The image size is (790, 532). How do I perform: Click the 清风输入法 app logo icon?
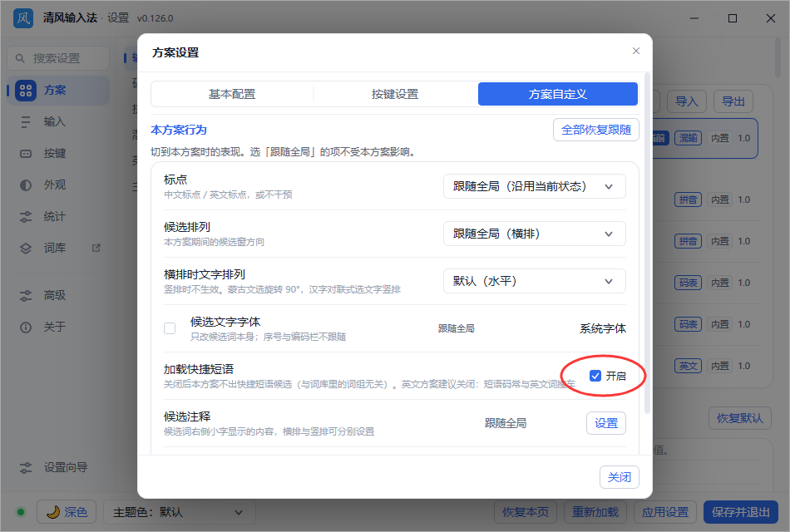pyautogui.click(x=23, y=18)
